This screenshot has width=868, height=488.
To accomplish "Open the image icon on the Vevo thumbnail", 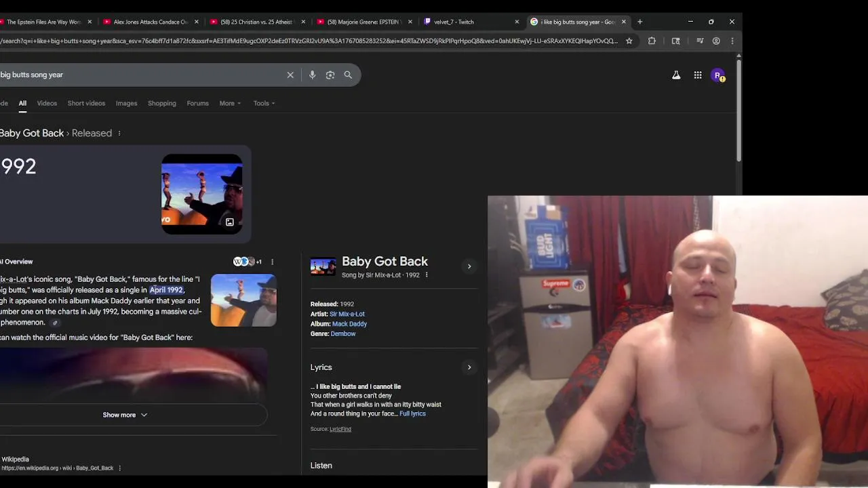I will [230, 222].
